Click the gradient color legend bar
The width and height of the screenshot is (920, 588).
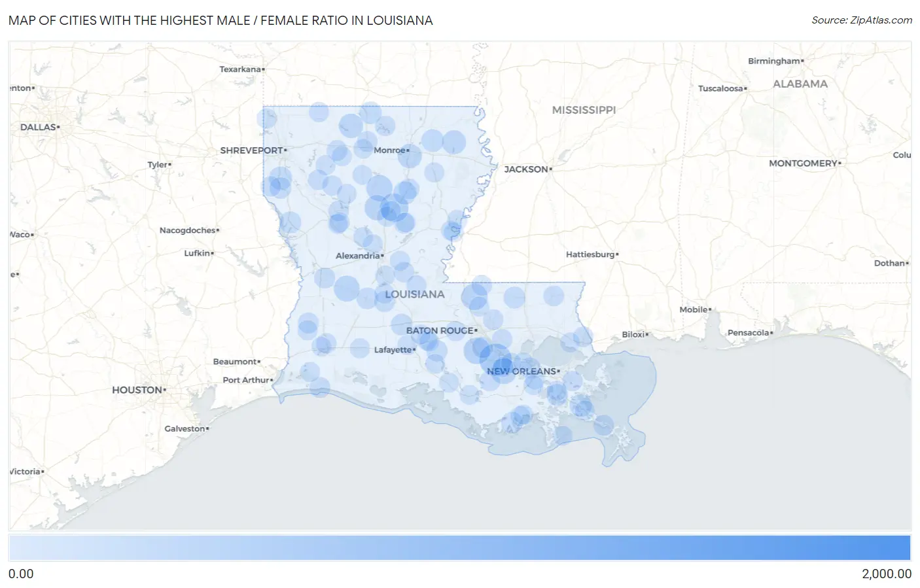(459, 548)
